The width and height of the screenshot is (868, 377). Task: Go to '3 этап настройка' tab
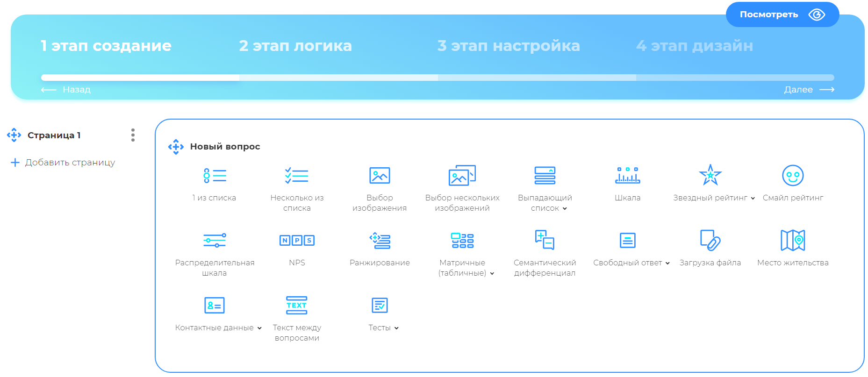[x=508, y=46]
